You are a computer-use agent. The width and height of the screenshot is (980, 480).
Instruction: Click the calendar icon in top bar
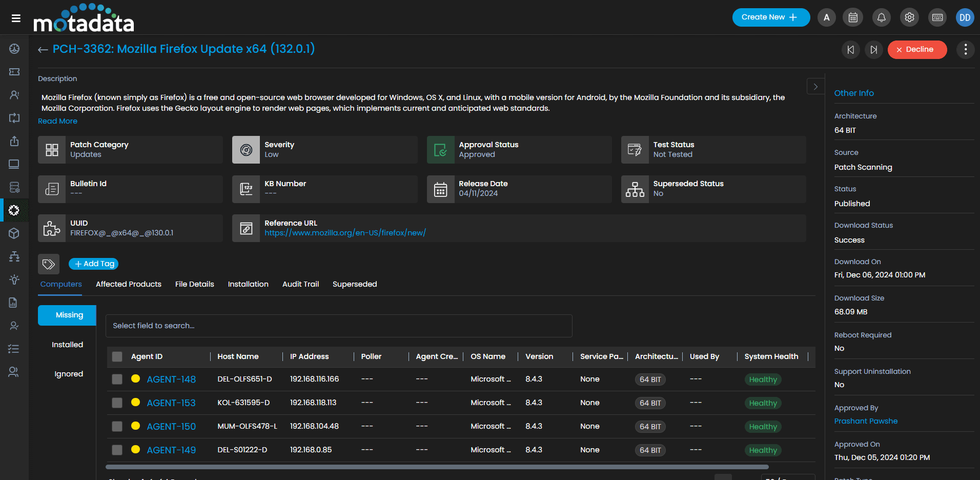853,17
